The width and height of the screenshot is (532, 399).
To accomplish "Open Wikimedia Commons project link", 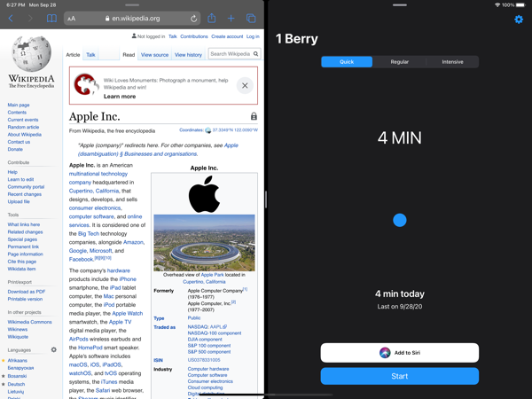I will point(30,322).
